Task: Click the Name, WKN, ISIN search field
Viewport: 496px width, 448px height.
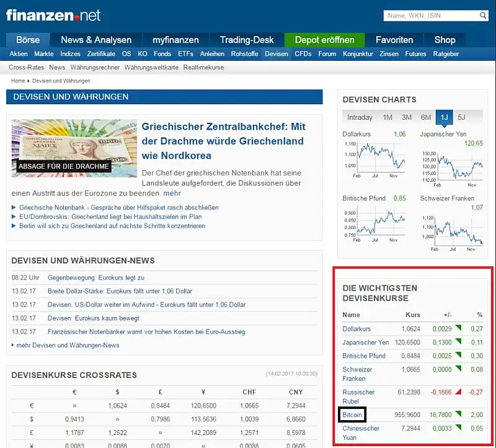Action: click(434, 15)
